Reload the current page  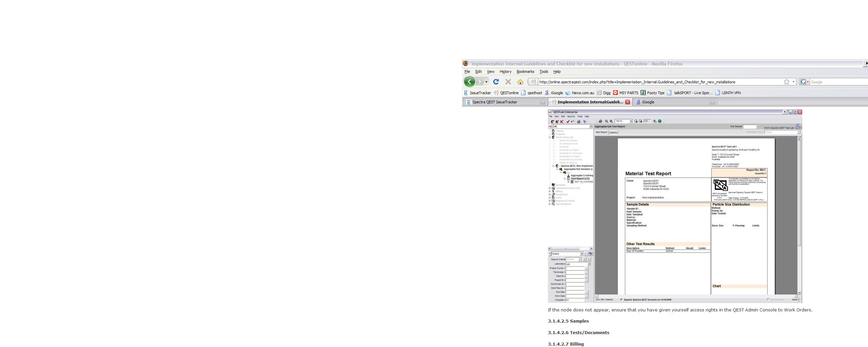[496, 82]
